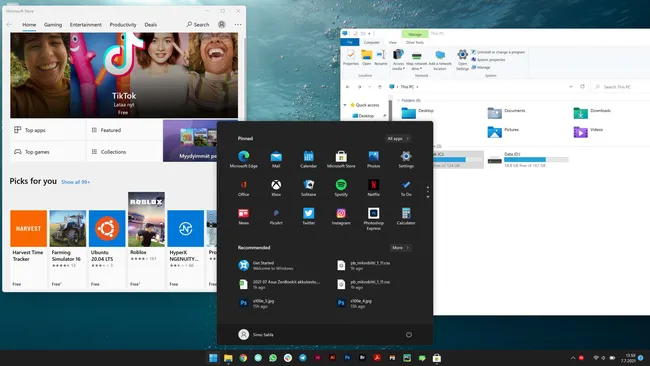Refresh the This PC address bar
The image size is (650, 366).
click(582, 87)
